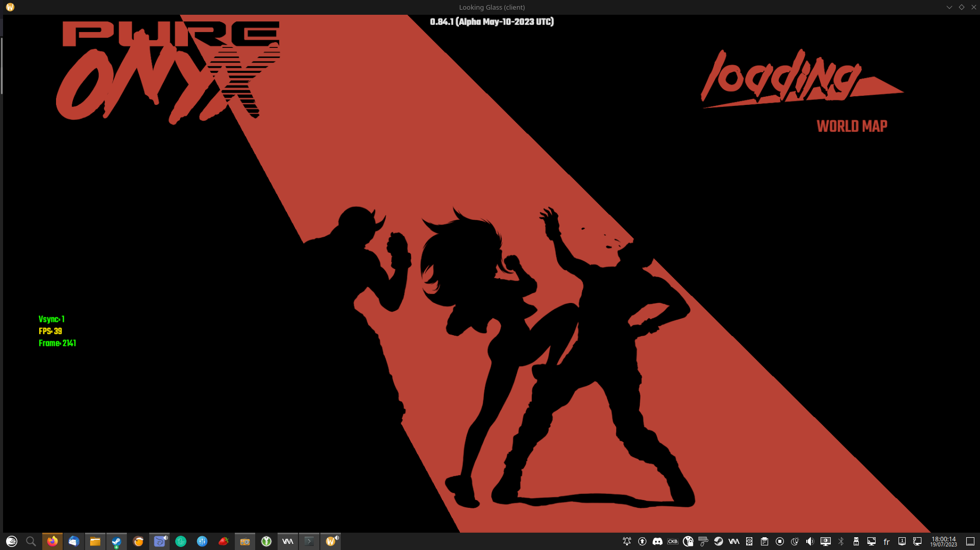Open Discord from the system tray
Screen dimensions: 980x550
(658, 541)
